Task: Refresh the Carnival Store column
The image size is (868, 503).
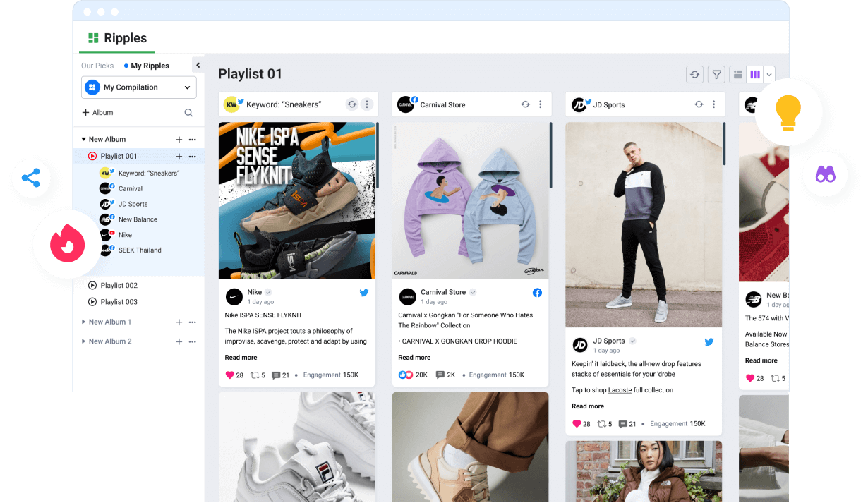Action: [x=525, y=104]
